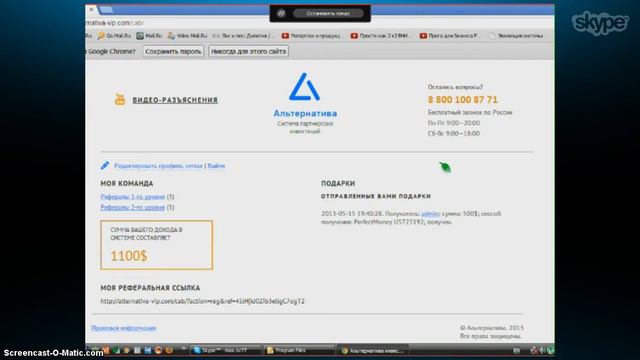Click the phone number 8 800 100 87 71
The image size is (640, 360).
[x=462, y=100]
